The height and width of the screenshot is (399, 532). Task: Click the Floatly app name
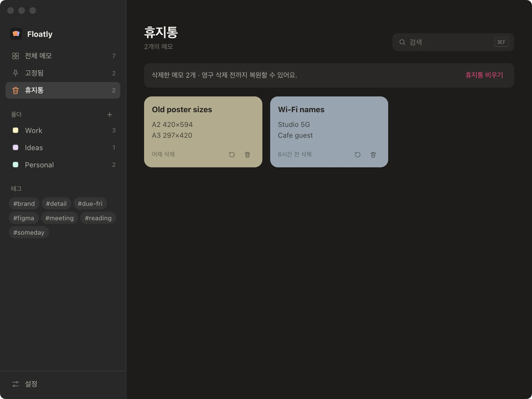click(x=40, y=34)
